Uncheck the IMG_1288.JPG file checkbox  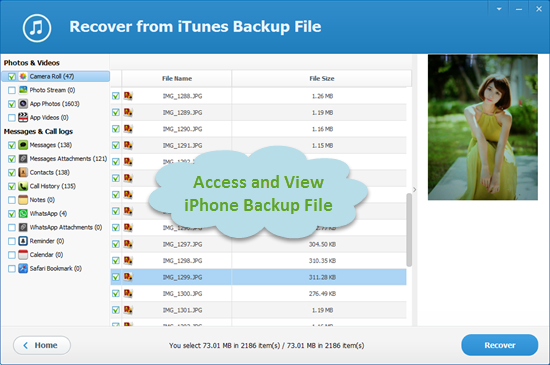point(116,96)
